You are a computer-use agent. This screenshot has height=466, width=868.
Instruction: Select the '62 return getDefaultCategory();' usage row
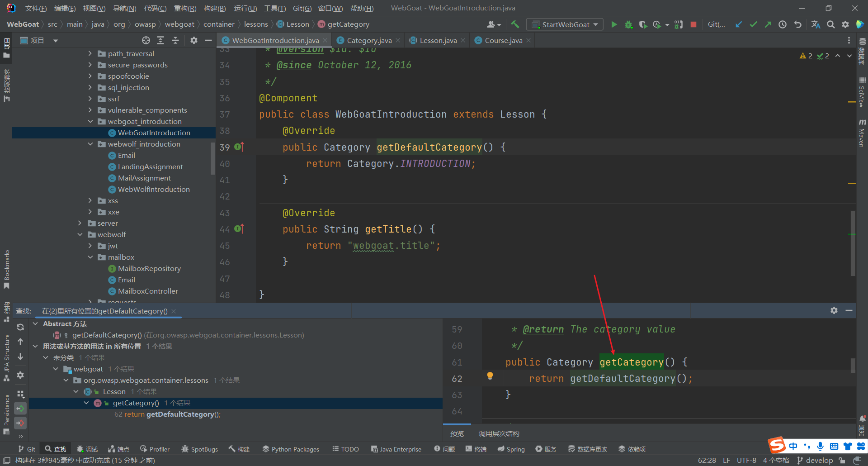167,414
